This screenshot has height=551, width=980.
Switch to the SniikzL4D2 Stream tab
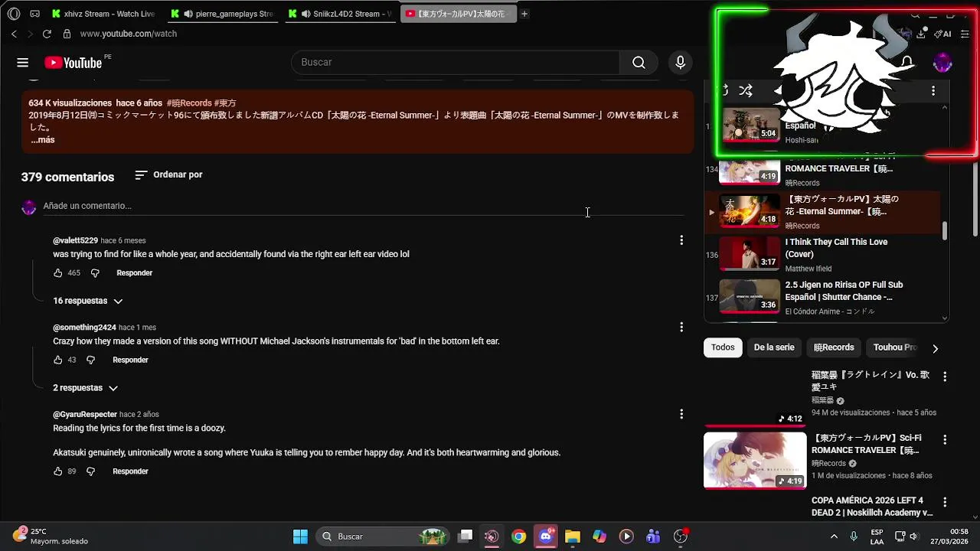point(341,14)
